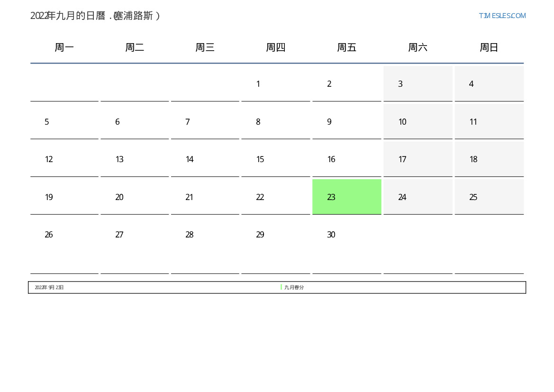
Task: Select date 15 in the calendar
Action: click(x=275, y=159)
